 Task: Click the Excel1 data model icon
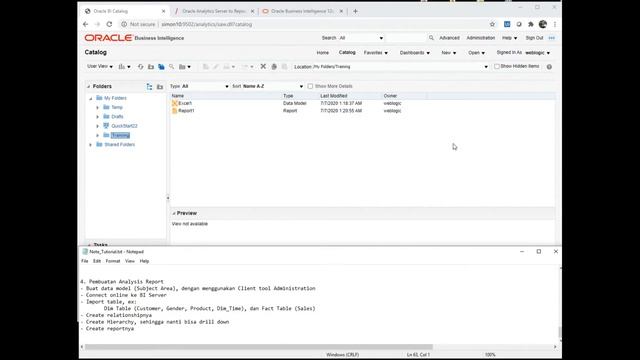175,103
